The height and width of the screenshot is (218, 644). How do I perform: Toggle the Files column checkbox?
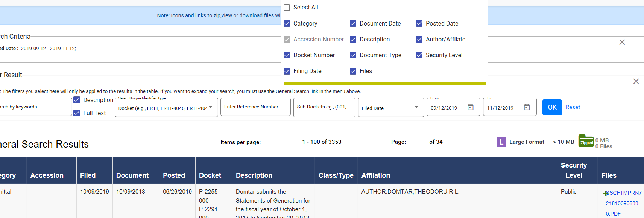353,71
